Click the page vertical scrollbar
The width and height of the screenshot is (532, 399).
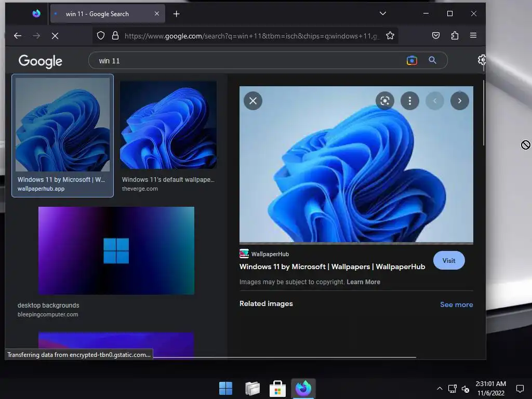484,112
